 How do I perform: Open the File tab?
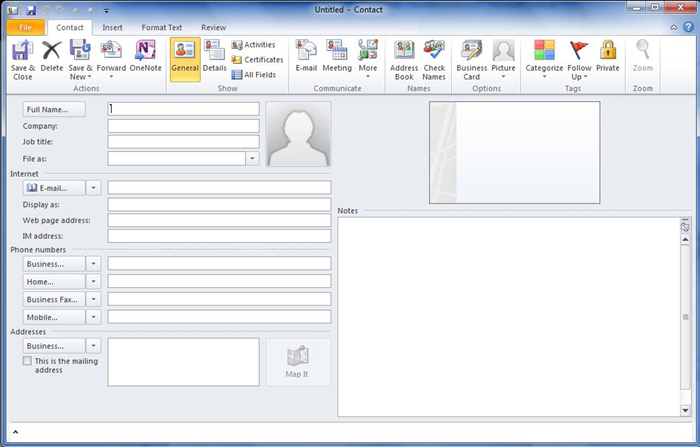[x=25, y=28]
